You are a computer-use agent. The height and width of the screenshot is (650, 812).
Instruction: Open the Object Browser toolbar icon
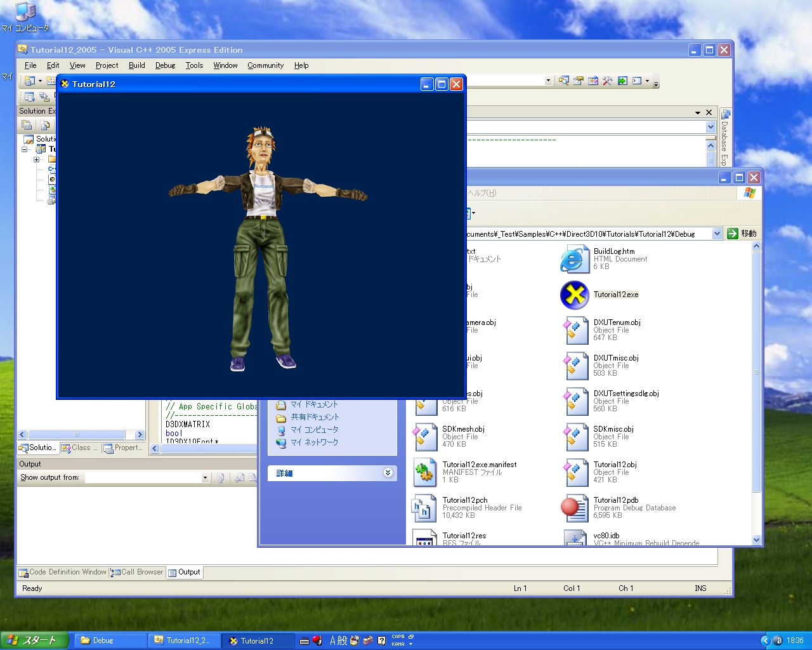pyautogui.click(x=593, y=81)
